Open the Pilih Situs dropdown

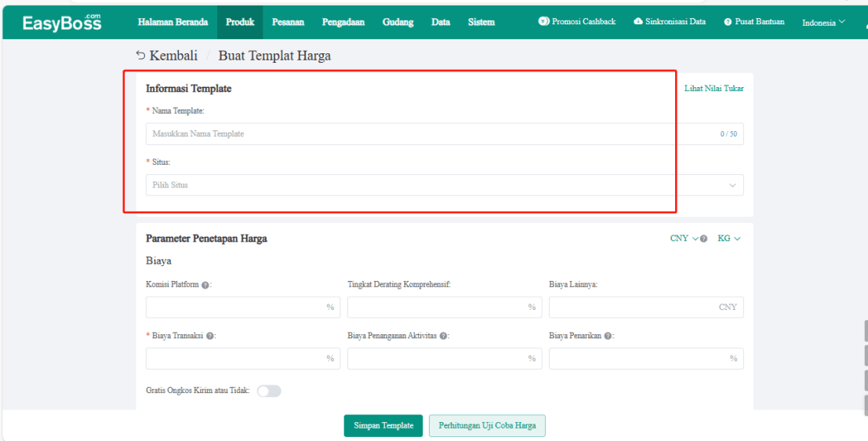445,185
